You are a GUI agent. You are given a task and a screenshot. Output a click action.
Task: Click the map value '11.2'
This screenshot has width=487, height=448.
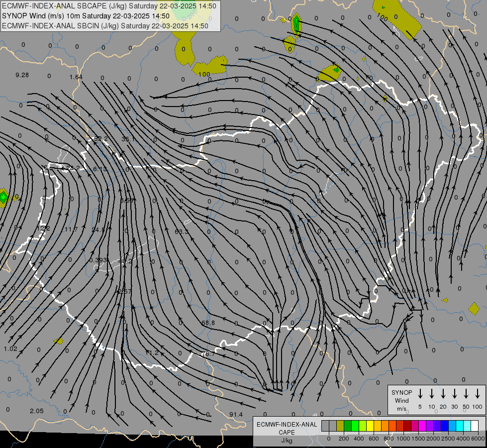pos(152,352)
